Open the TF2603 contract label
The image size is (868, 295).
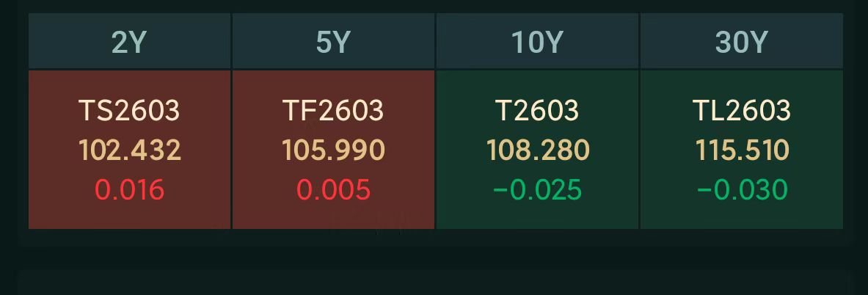[333, 111]
